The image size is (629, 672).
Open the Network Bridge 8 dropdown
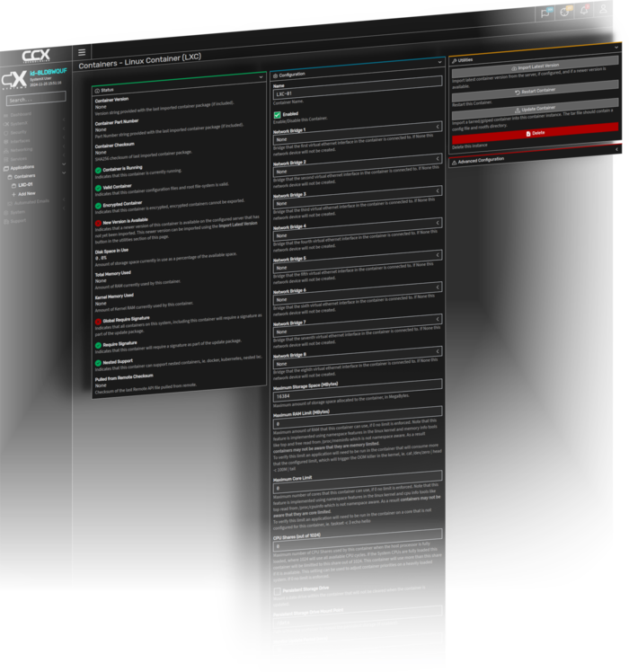358,358
